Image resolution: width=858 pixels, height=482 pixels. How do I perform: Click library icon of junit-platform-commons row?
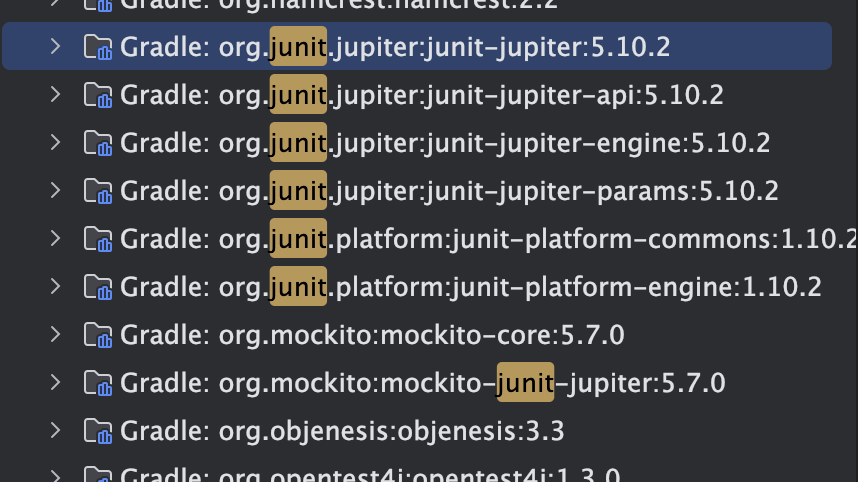(98, 239)
